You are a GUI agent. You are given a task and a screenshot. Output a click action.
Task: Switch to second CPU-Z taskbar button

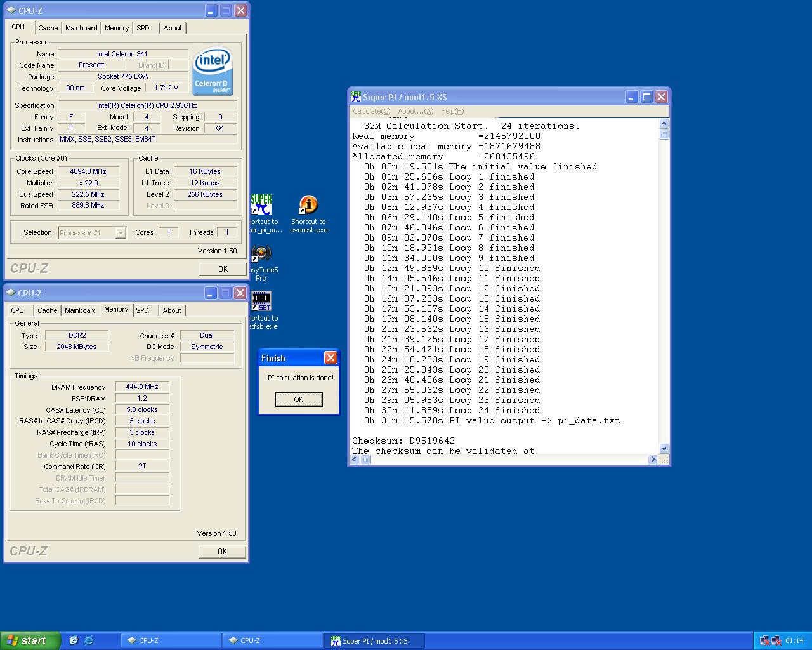click(x=272, y=640)
